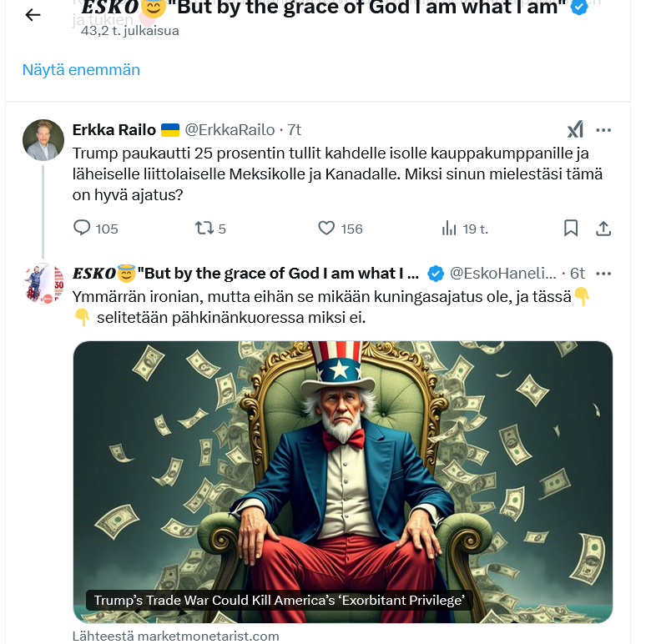Open more options on Erkka Railo's post
Viewport: 661px width, 644px height.
click(603, 130)
